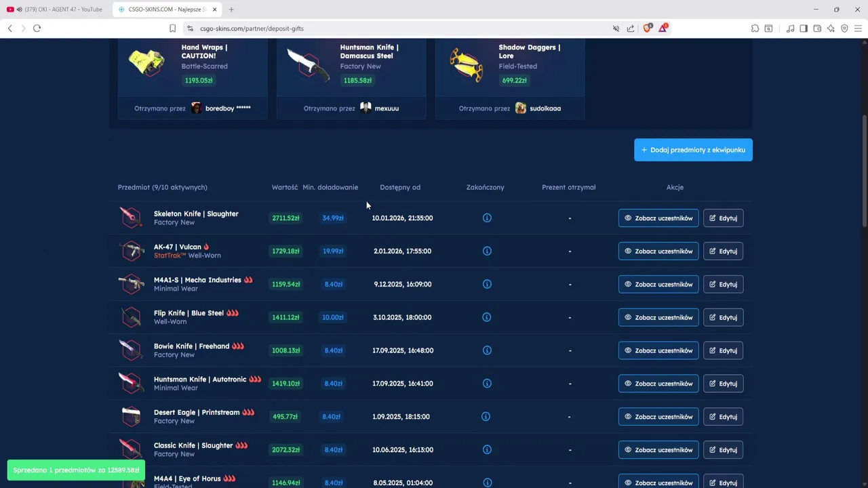
Task: Click user boredboy avatar
Action: click(x=196, y=108)
